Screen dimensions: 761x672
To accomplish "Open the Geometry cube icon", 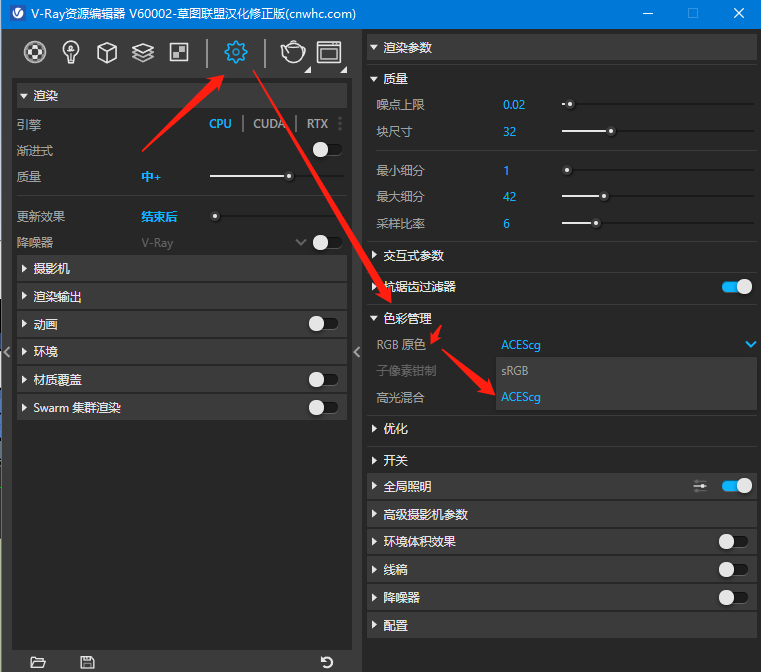I will [107, 52].
